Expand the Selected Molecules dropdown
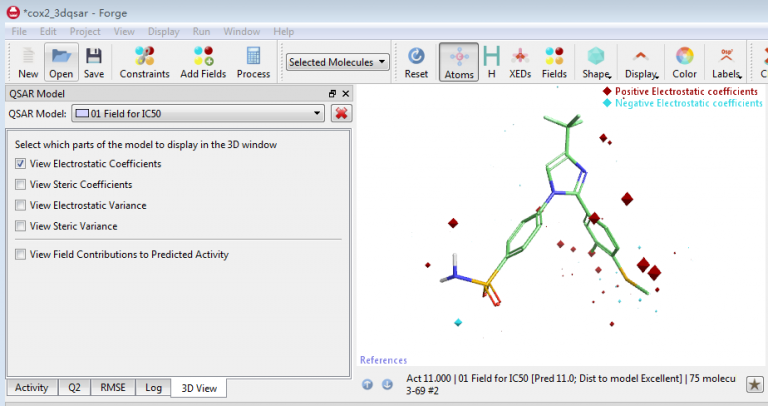Screen dimensions: 768x406 pyautogui.click(x=338, y=62)
